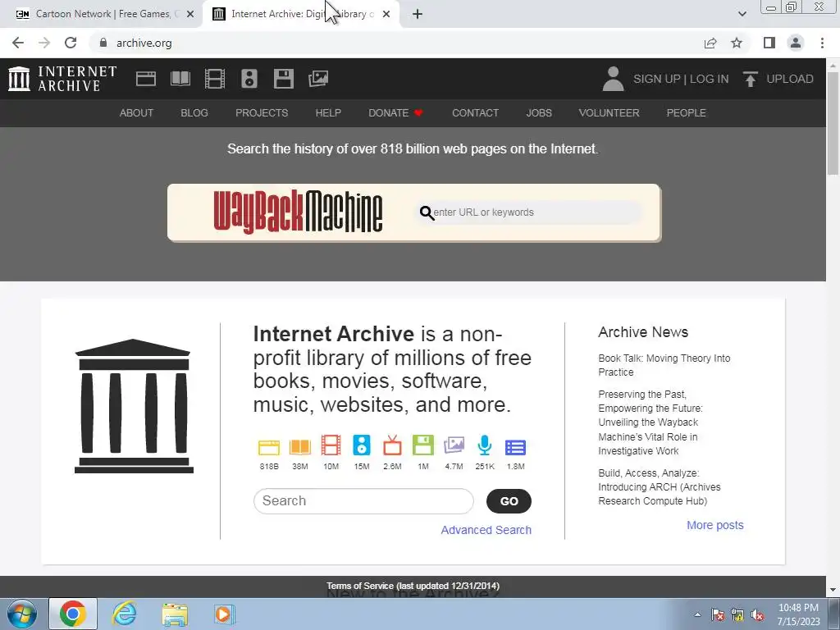Open Chrome three-dot menu

pos(822,43)
